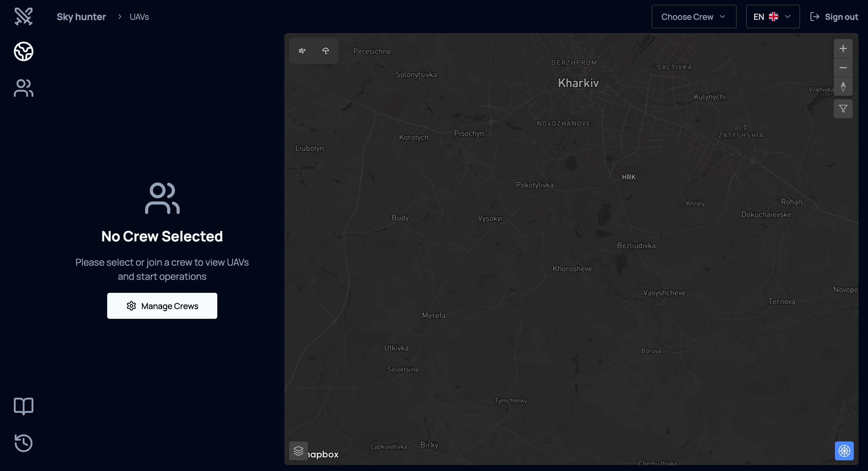The width and height of the screenshot is (868, 471).
Task: Open the documentation book icon
Action: click(x=24, y=406)
